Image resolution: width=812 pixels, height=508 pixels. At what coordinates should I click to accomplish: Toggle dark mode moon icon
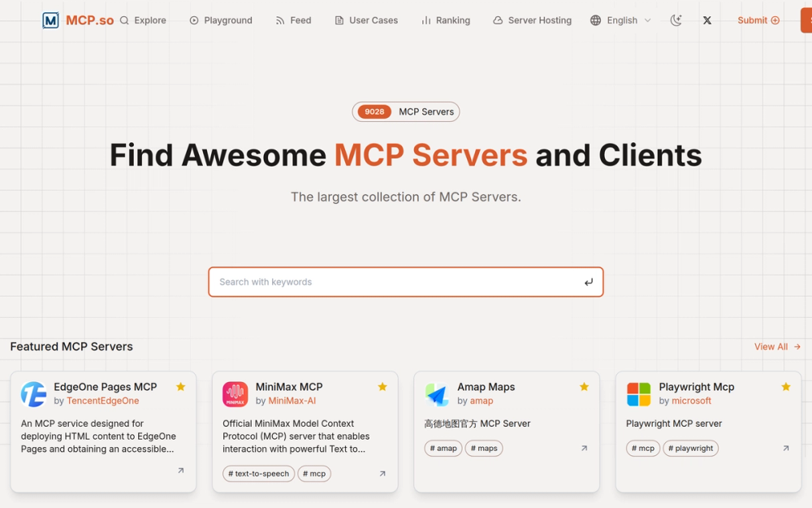coord(676,20)
